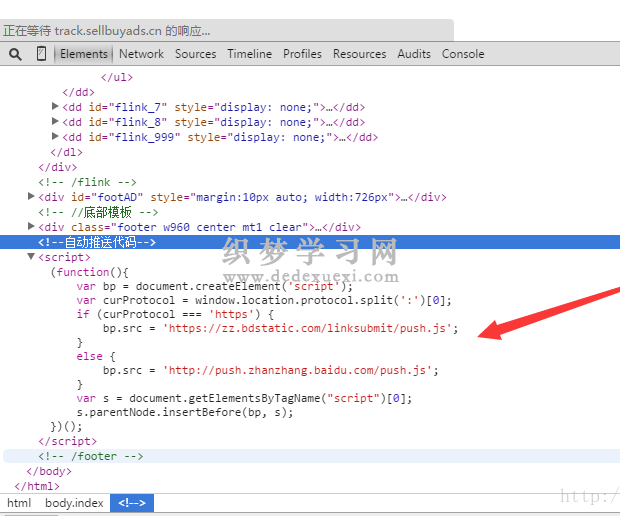Expand the div footAD node
The image size is (620, 516).
coord(31,196)
